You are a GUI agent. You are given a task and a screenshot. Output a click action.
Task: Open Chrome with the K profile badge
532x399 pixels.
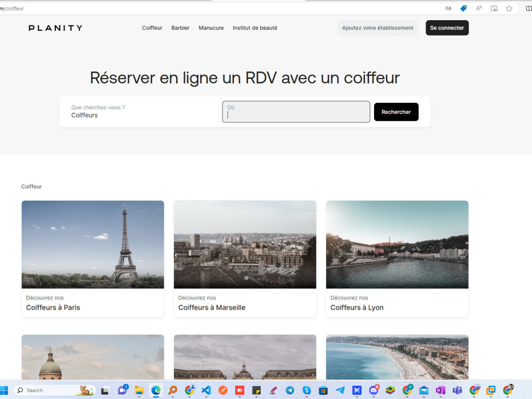[x=408, y=390]
